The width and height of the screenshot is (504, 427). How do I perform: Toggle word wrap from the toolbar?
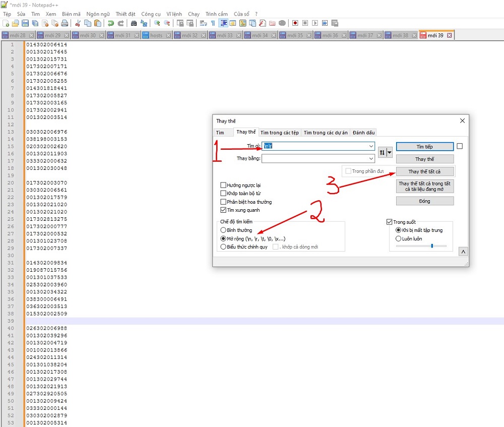(x=203, y=23)
